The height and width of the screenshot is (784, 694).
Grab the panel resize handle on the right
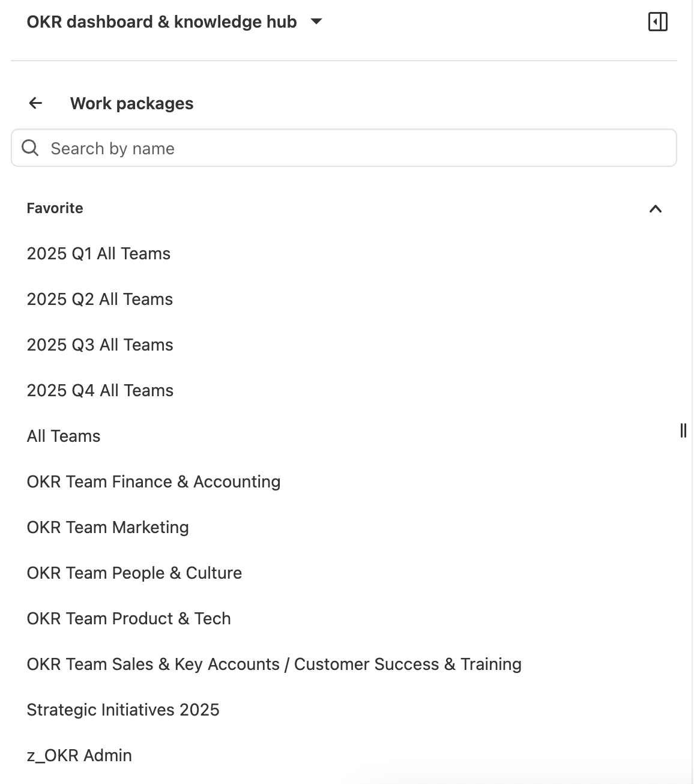click(684, 430)
